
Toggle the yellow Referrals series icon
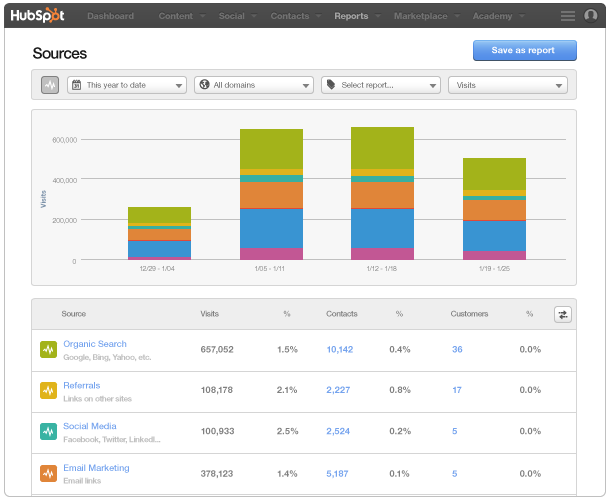[x=48, y=390]
